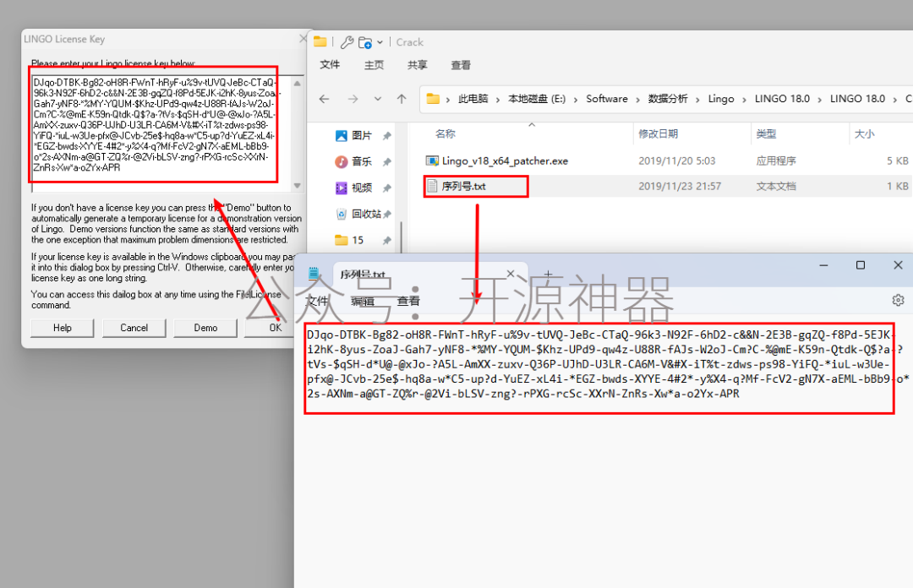Go back in the Explorer window

click(x=325, y=99)
